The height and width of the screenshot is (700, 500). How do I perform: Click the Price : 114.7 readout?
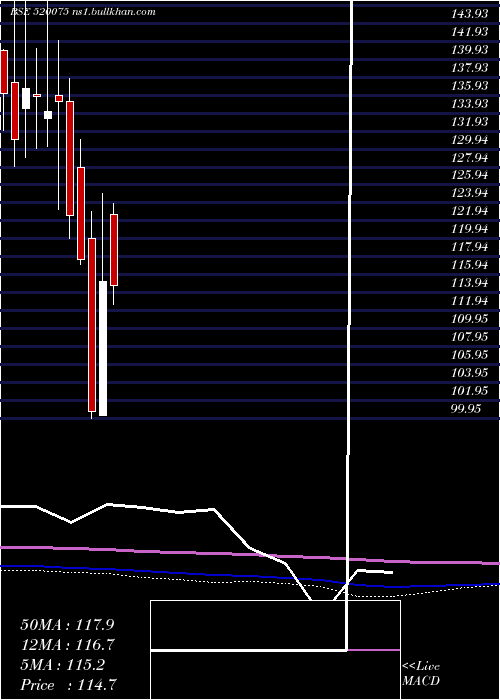click(x=70, y=685)
